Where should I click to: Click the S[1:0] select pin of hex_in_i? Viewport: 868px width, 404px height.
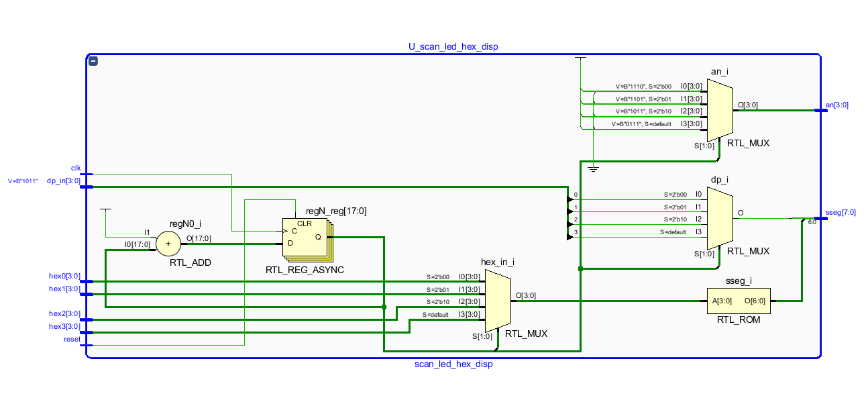(482, 337)
